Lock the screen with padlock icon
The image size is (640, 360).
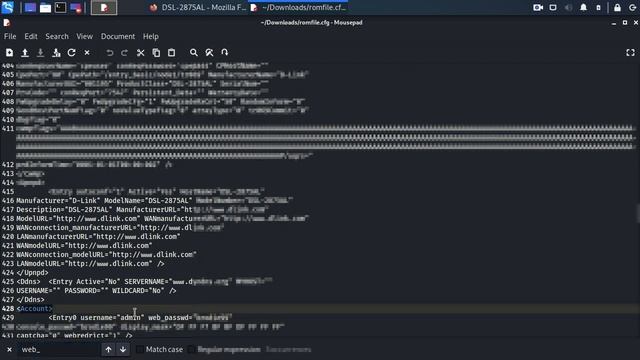pos(617,7)
